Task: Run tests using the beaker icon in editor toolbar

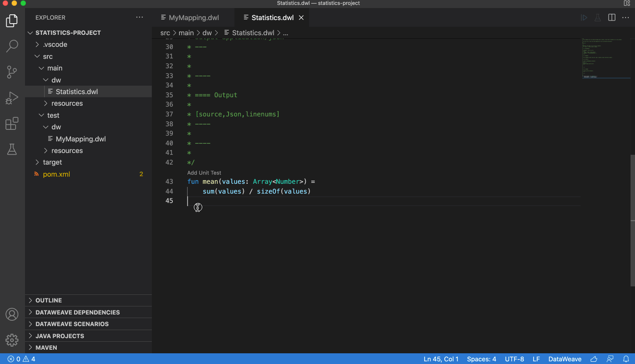Action: point(597,17)
